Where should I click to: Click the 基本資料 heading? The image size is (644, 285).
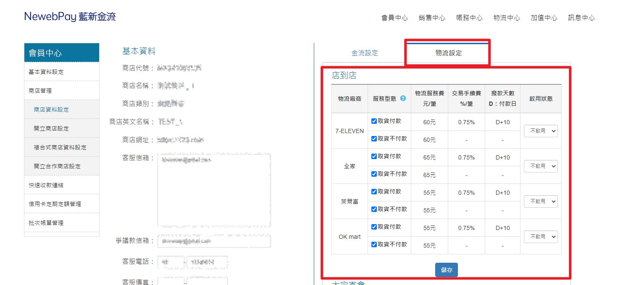point(139,51)
